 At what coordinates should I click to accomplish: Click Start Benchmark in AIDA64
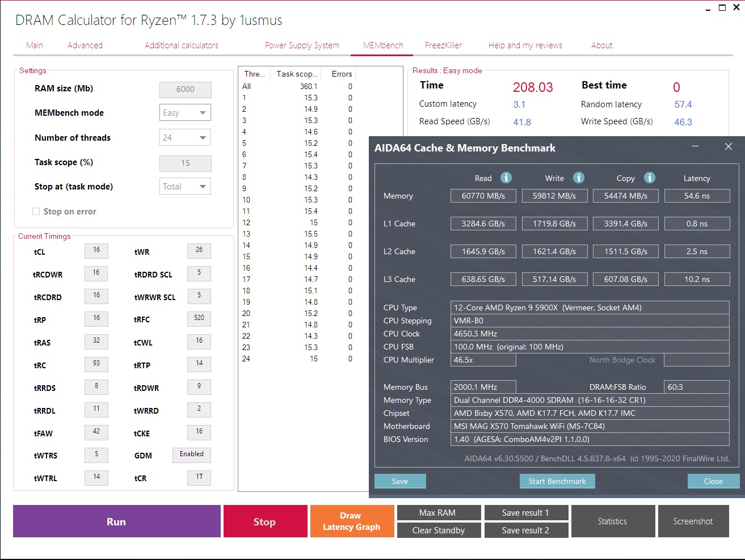tap(557, 481)
